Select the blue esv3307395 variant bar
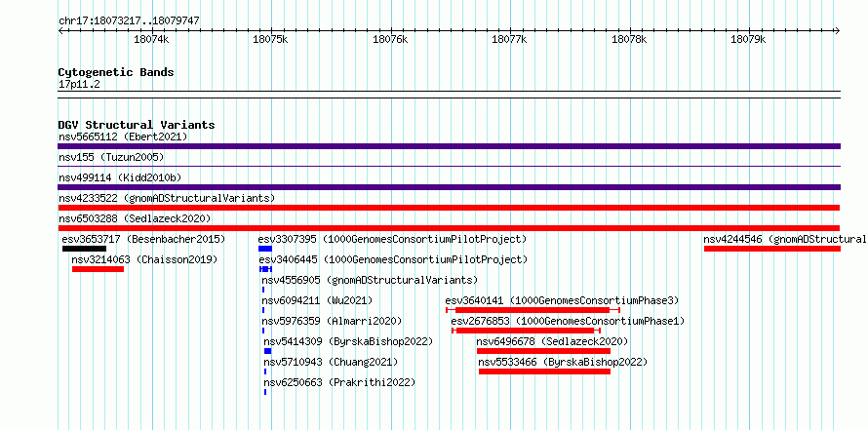Image resolution: width=868 pixels, height=430 pixels. 265,249
